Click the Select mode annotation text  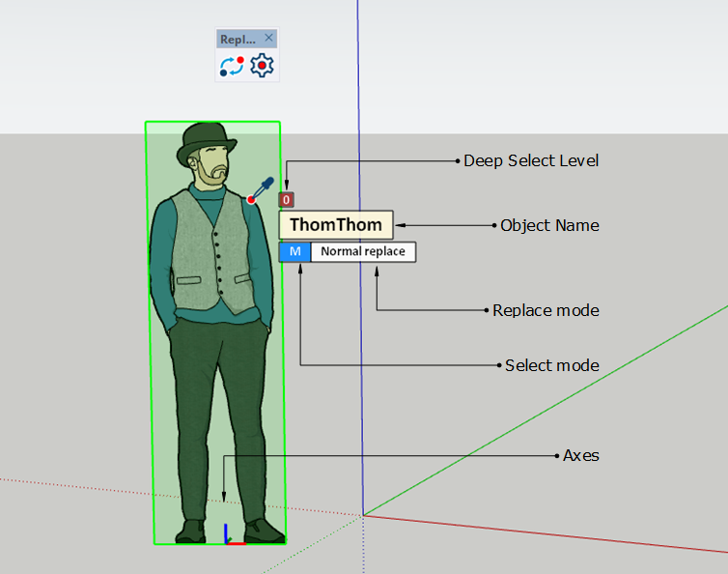pos(552,365)
